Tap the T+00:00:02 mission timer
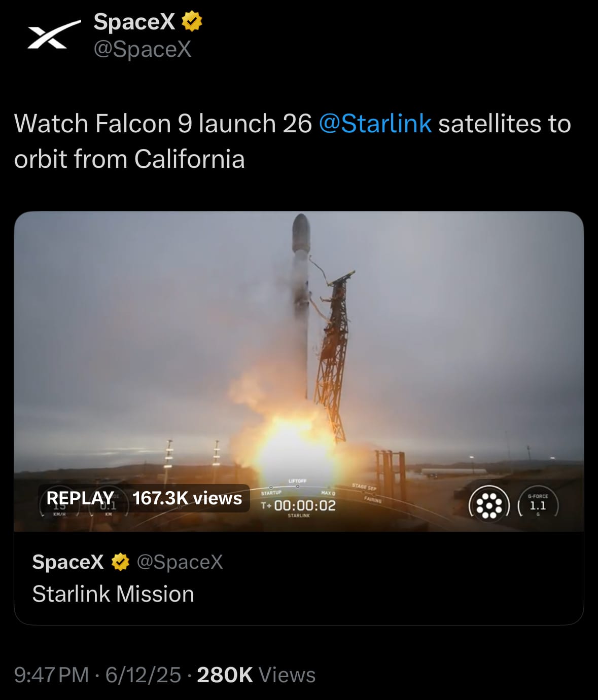This screenshot has height=700, width=598. pyautogui.click(x=298, y=505)
